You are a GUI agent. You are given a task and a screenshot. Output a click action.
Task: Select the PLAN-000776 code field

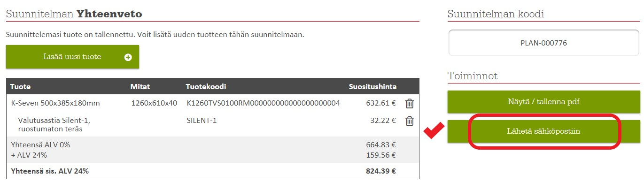pos(543,43)
